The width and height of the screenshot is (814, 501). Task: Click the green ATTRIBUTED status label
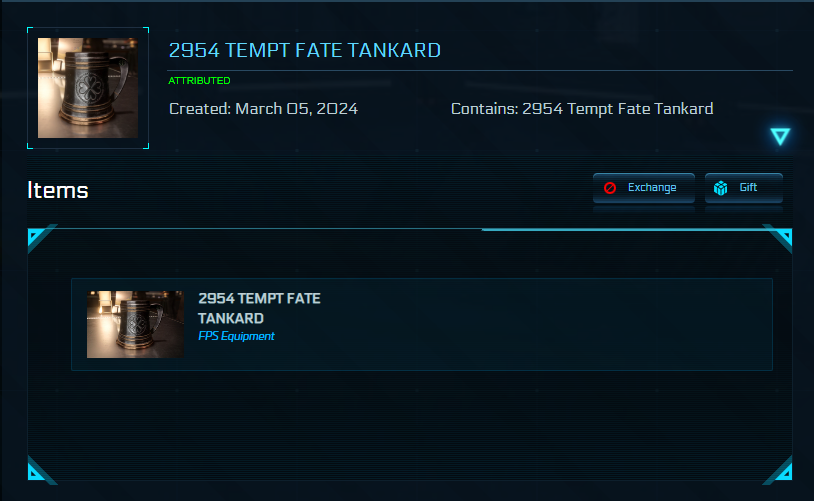pyautogui.click(x=199, y=80)
